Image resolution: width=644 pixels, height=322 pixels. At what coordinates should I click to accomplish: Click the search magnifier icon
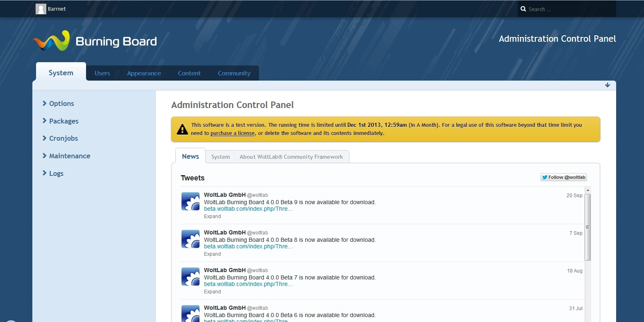tap(523, 9)
